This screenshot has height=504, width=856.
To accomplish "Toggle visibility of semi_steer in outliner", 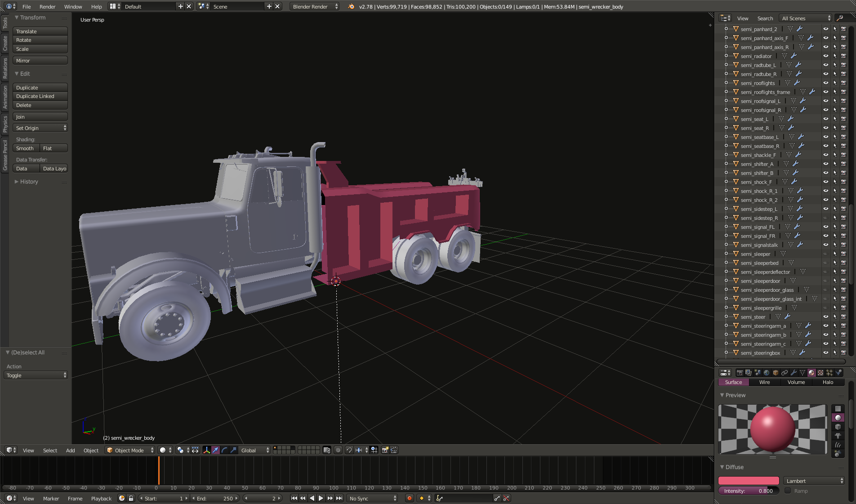I will point(825,317).
